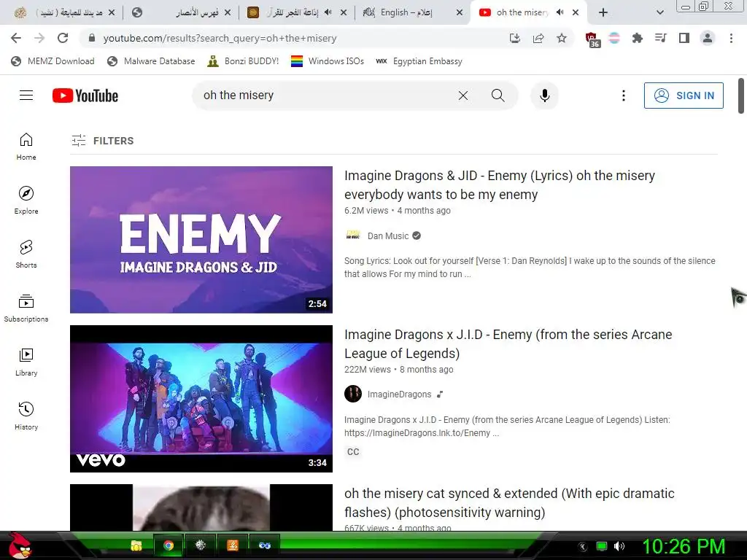Open 'Enemy (from the series Arcane' video title

point(508,344)
